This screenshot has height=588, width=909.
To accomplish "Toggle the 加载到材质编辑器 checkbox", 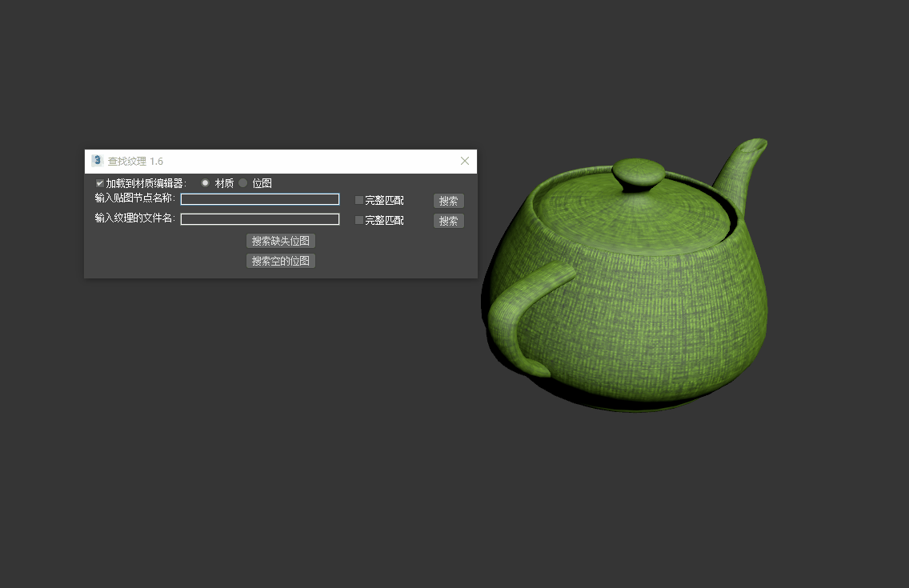I will click(100, 183).
